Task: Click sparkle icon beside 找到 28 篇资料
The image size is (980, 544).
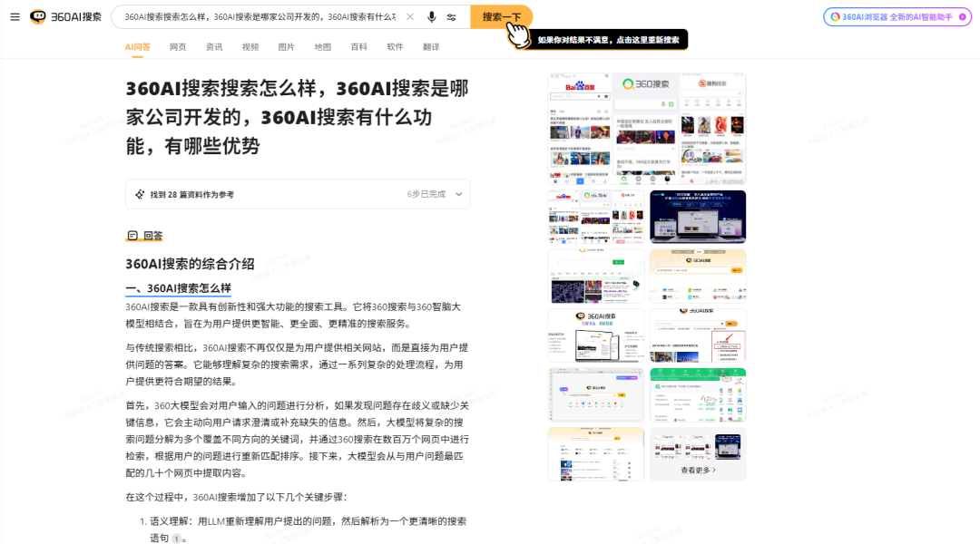Action: point(140,194)
